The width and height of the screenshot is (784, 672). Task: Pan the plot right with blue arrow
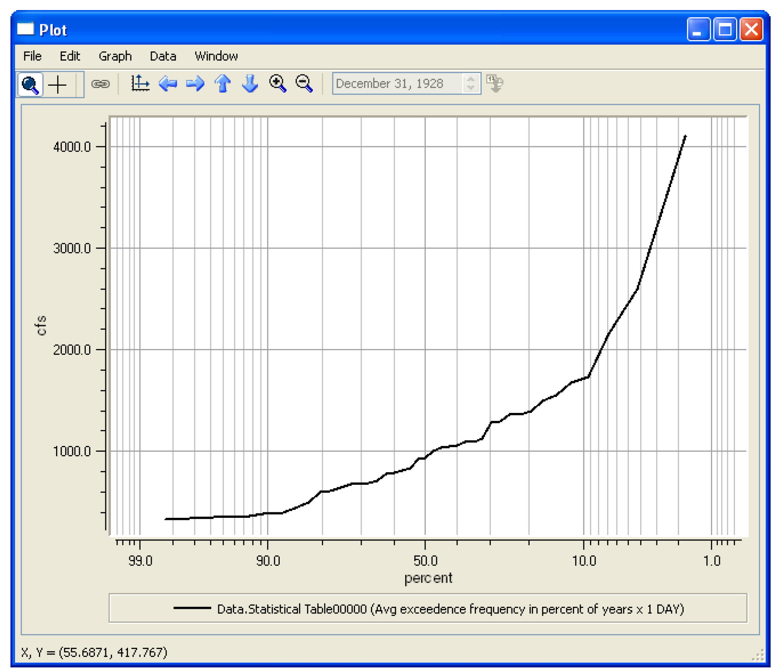tap(195, 84)
